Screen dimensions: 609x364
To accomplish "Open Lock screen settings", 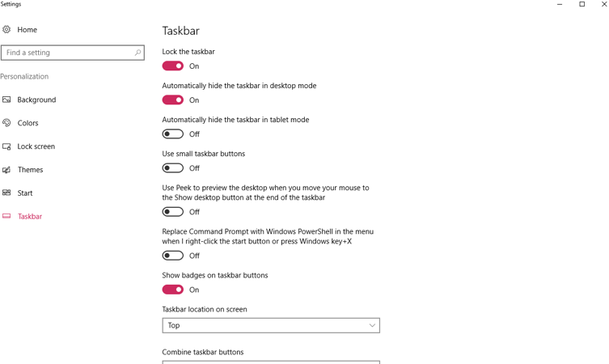I will 36,146.
